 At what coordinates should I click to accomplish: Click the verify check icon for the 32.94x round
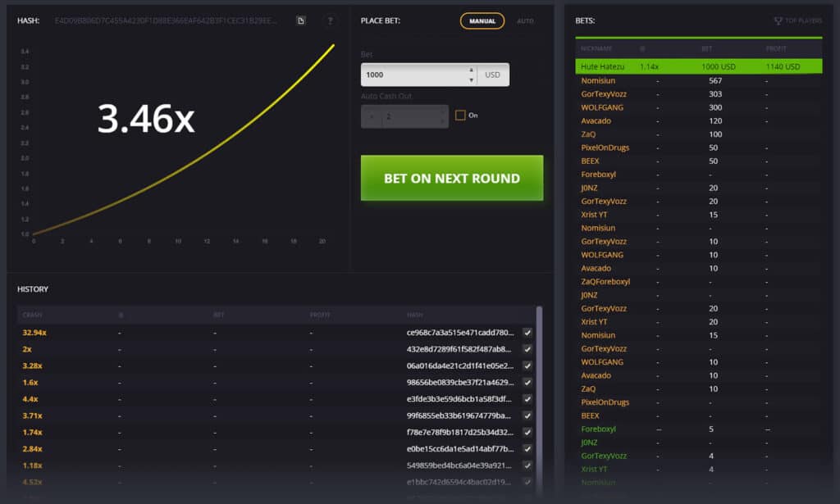(x=527, y=333)
